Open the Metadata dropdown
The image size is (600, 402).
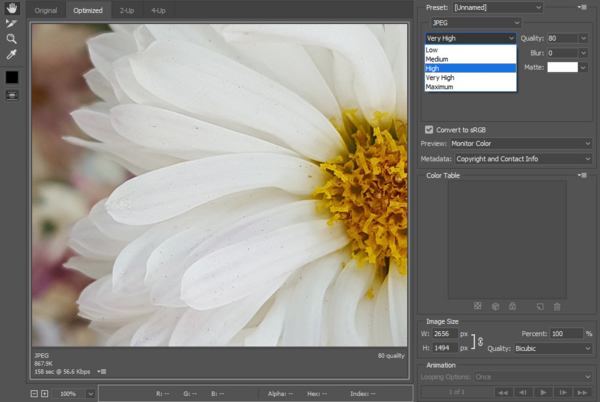pos(523,159)
